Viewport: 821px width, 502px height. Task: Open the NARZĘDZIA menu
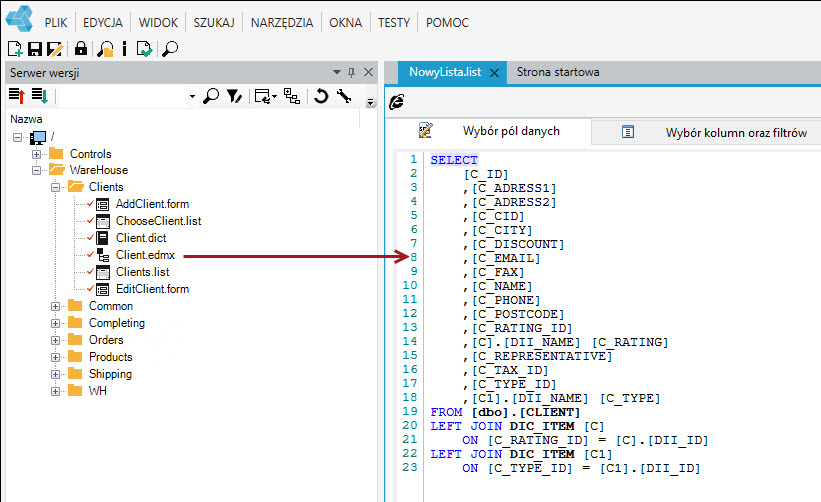(282, 23)
